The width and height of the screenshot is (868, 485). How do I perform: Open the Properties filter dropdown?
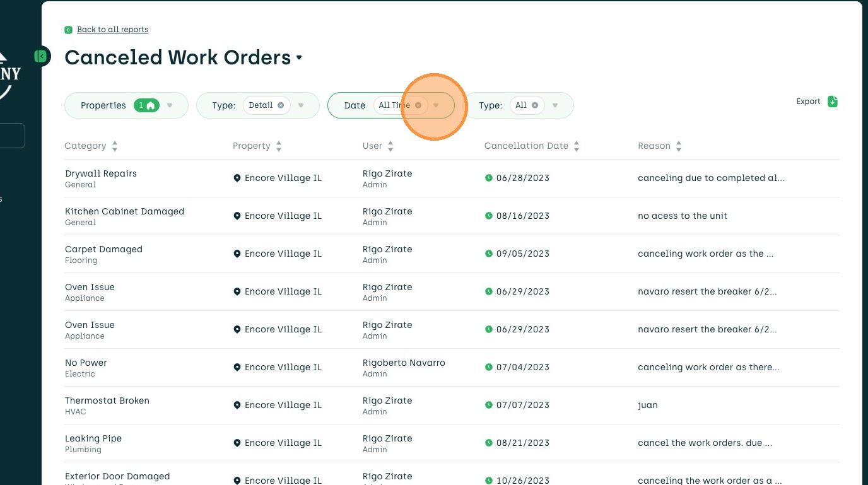click(170, 105)
